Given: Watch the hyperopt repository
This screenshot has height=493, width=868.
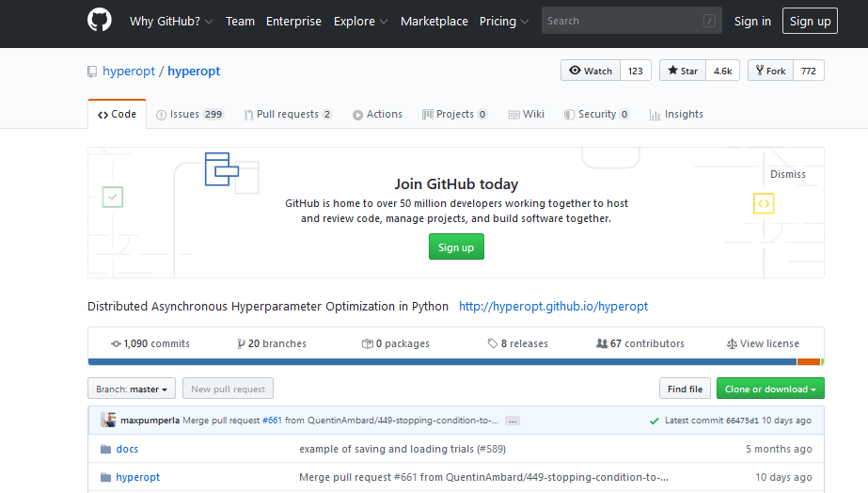Looking at the screenshot, I should [591, 71].
